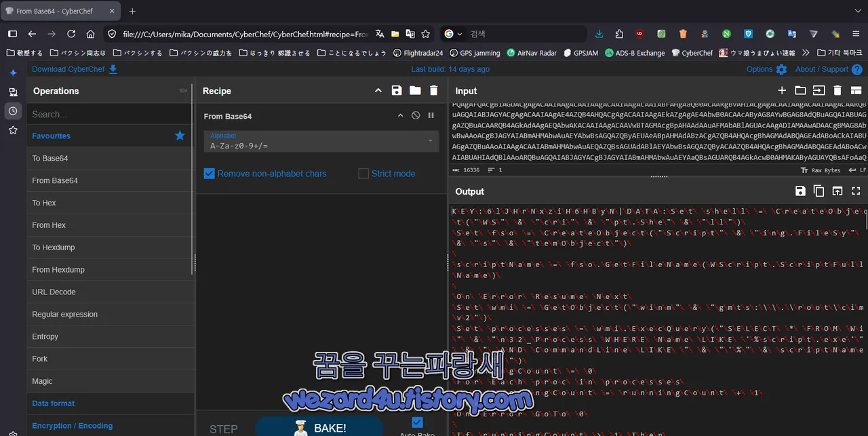This screenshot has height=436, width=868.
Task: Open About / Support help
Action: [x=829, y=69]
